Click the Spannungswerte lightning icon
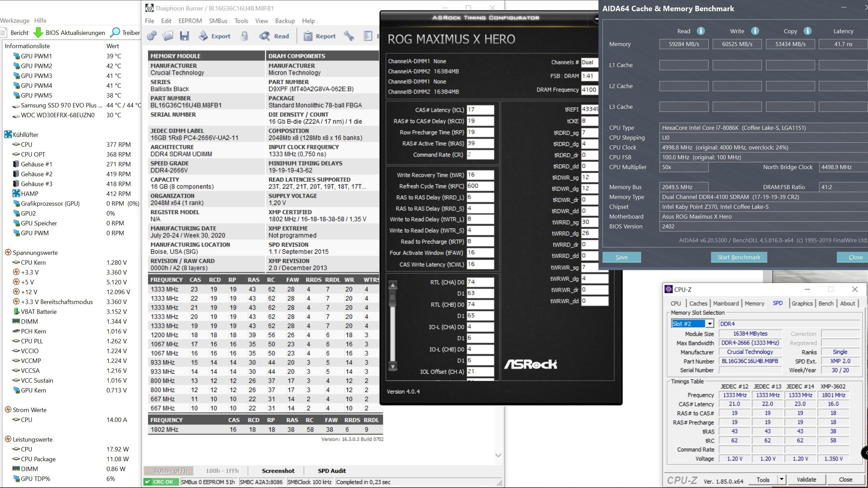The image size is (868, 488). click(x=8, y=252)
